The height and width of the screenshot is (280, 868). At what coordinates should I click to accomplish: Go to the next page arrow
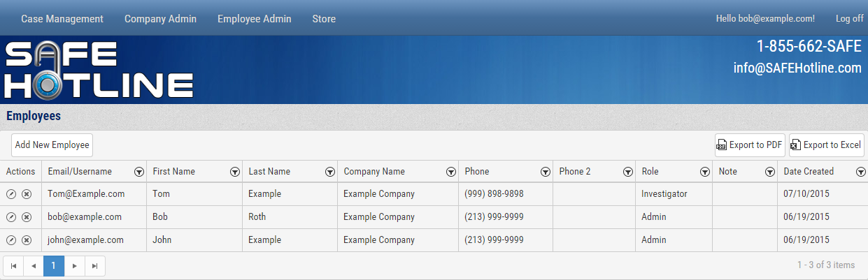(x=75, y=266)
